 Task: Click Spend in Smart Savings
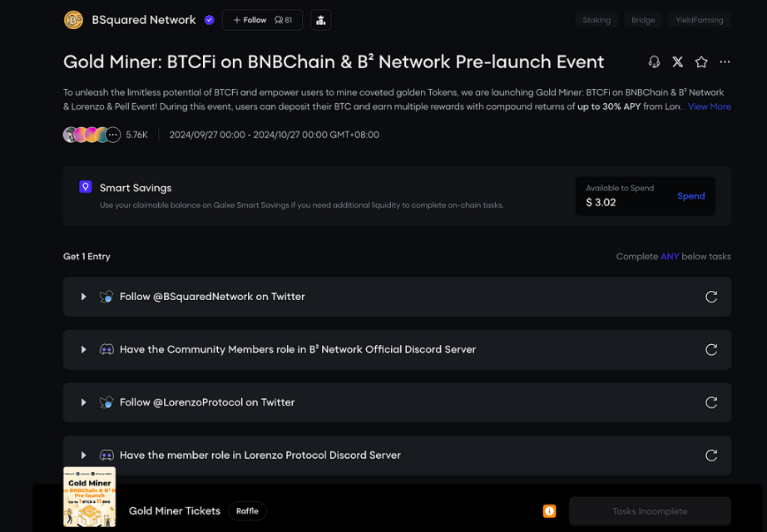[690, 196]
